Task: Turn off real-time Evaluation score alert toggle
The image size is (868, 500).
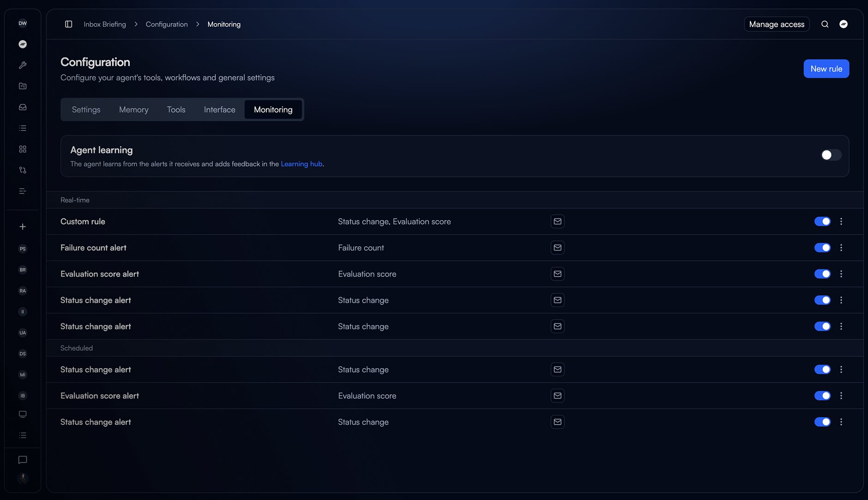Action: pos(822,274)
